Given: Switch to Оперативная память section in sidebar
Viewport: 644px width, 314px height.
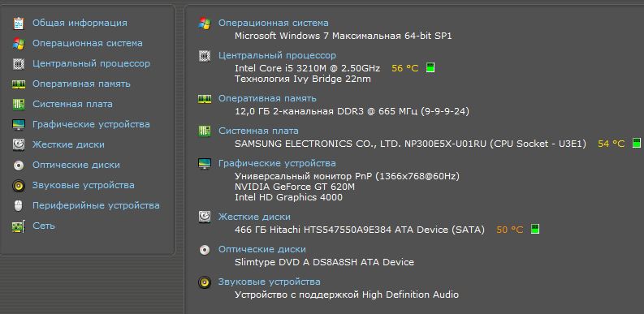Looking at the screenshot, I should [81, 84].
